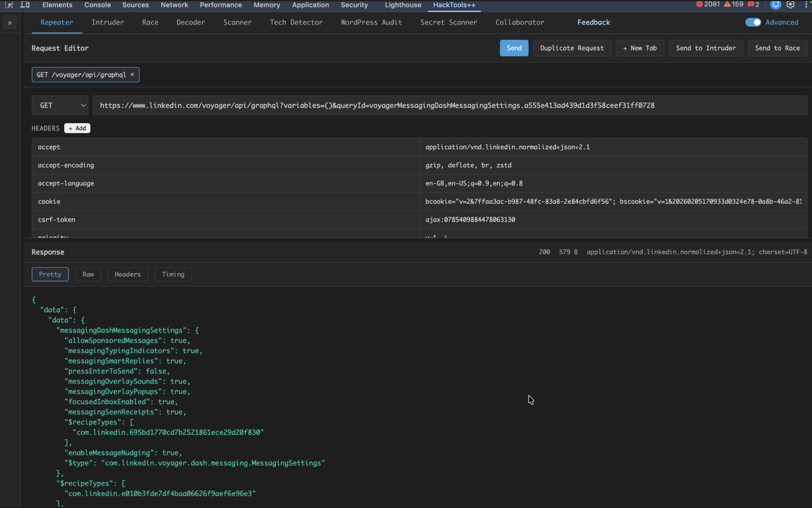Switch to the Raw response view
Viewport: 812px width, 508px height.
click(88, 274)
